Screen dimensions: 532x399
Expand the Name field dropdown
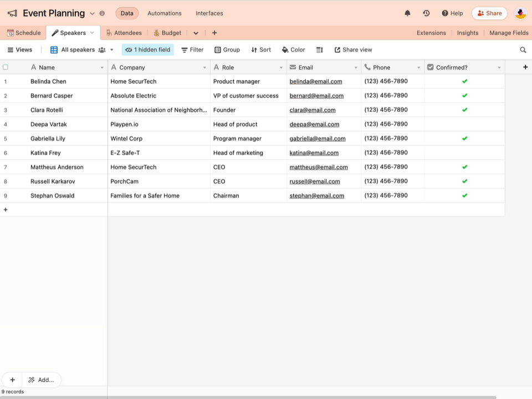click(101, 67)
